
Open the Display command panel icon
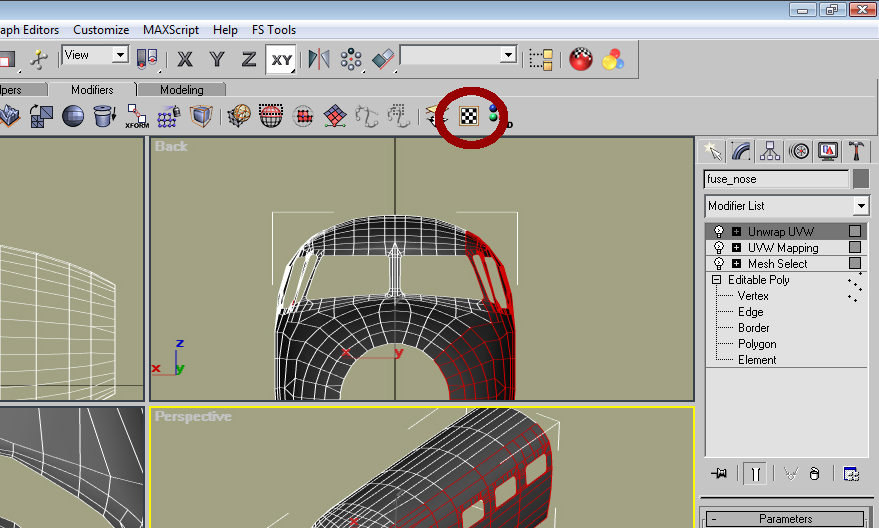point(828,151)
